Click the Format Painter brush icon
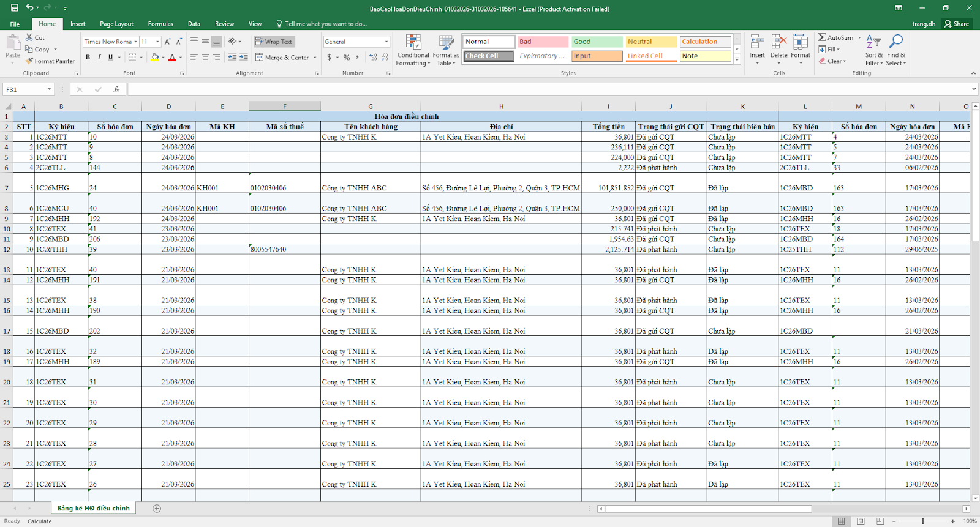 click(29, 61)
